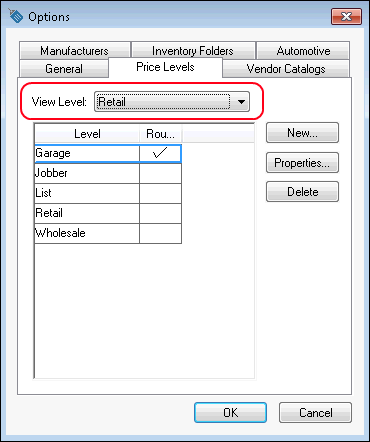
Task: Select the Automotive tab
Action: coord(303,51)
